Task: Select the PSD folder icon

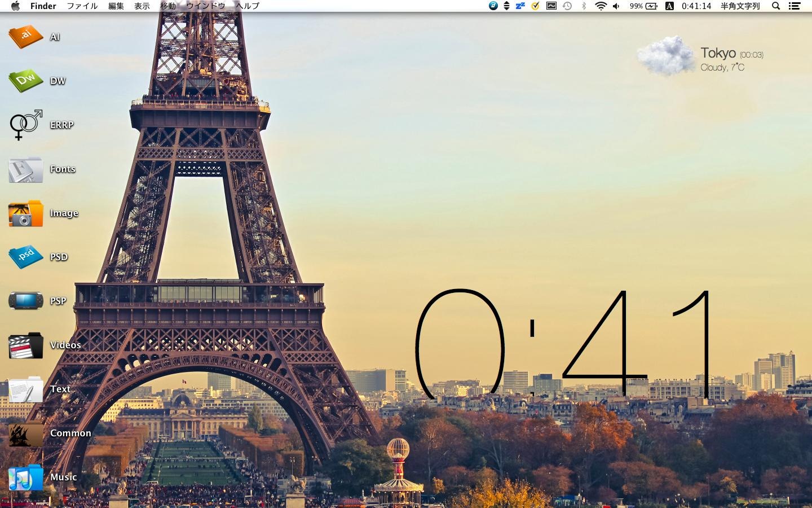Action: click(x=26, y=257)
